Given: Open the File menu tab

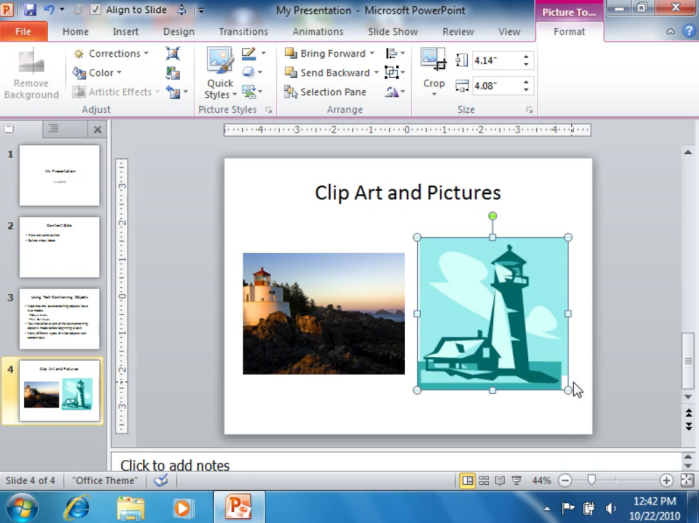Looking at the screenshot, I should [23, 32].
